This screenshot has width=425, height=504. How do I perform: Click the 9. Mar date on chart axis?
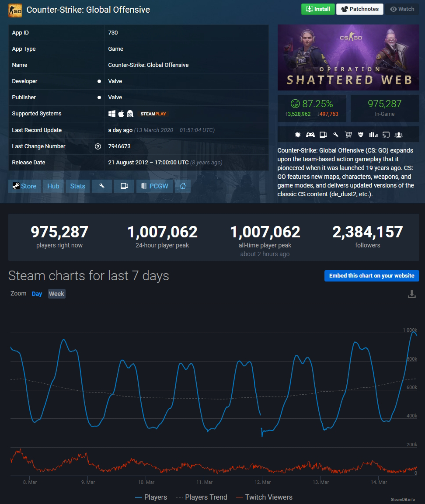click(x=88, y=482)
